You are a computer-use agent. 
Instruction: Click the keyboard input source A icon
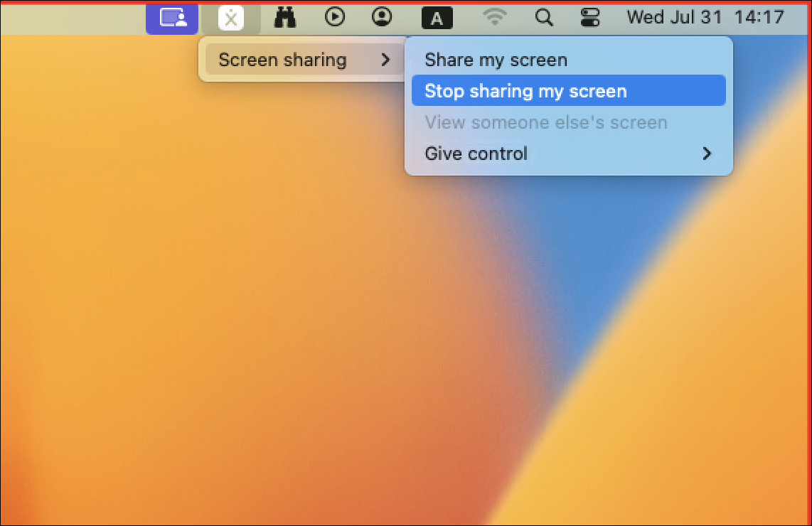tap(437, 18)
